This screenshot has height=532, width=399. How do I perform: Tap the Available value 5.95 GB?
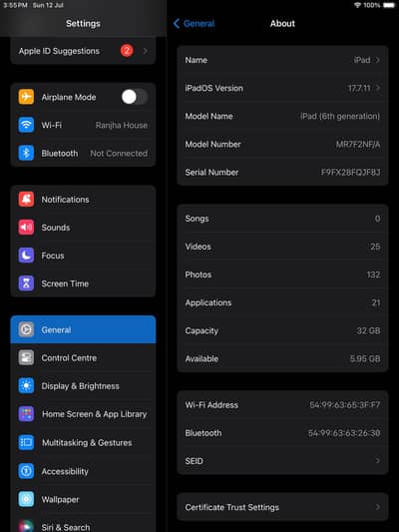pyautogui.click(x=365, y=358)
